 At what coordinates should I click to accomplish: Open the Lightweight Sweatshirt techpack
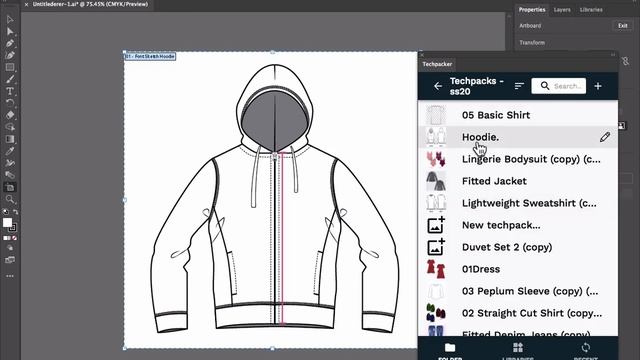click(x=518, y=203)
